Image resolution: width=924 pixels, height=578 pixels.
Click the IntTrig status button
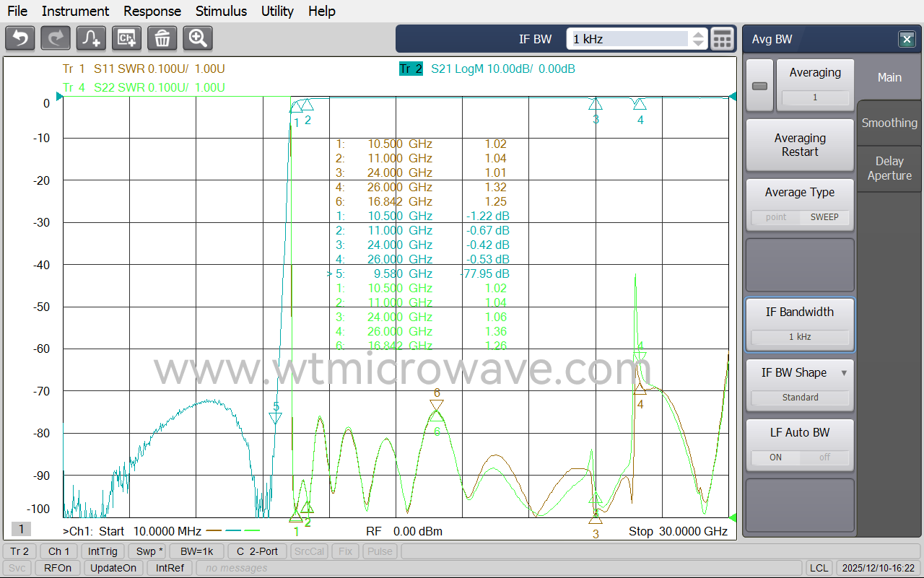pyautogui.click(x=103, y=551)
